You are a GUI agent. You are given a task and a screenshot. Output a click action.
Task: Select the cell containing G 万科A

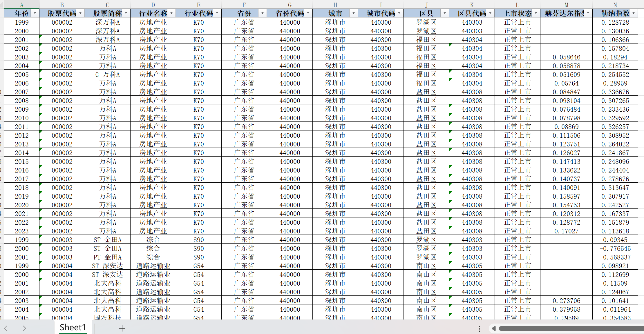point(108,75)
